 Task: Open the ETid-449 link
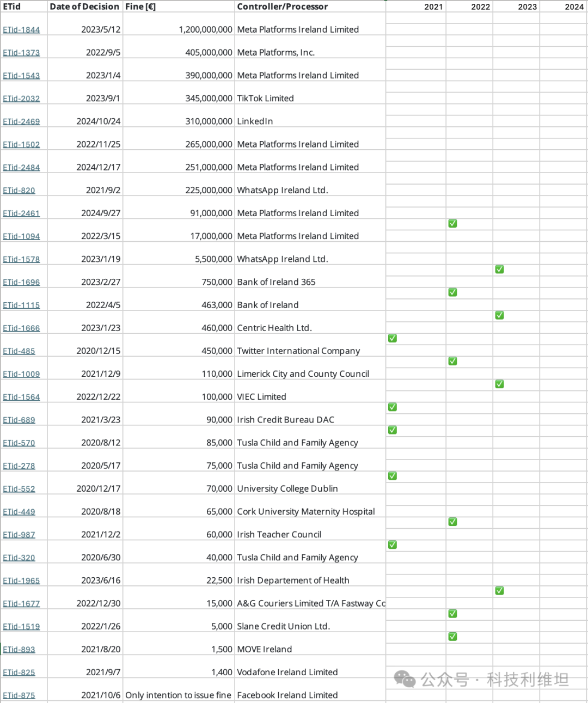[19, 511]
